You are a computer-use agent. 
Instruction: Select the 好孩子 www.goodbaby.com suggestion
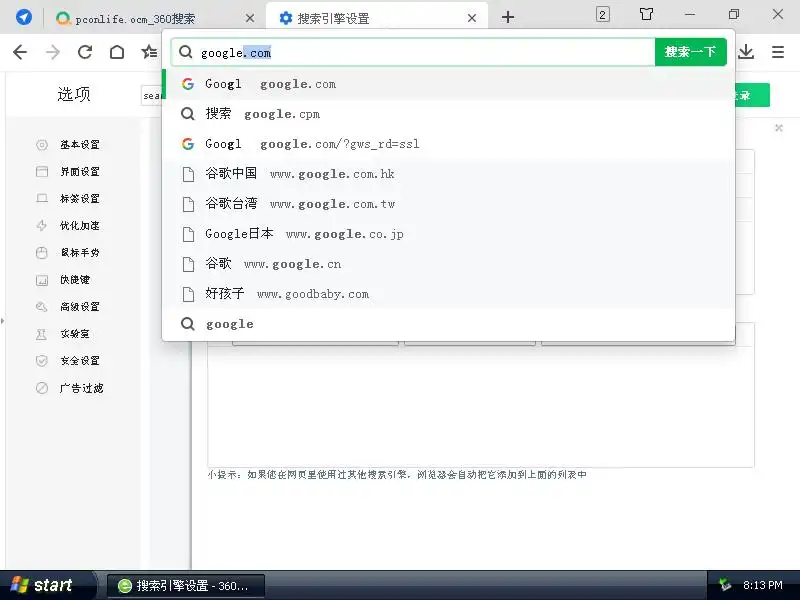tap(448, 294)
